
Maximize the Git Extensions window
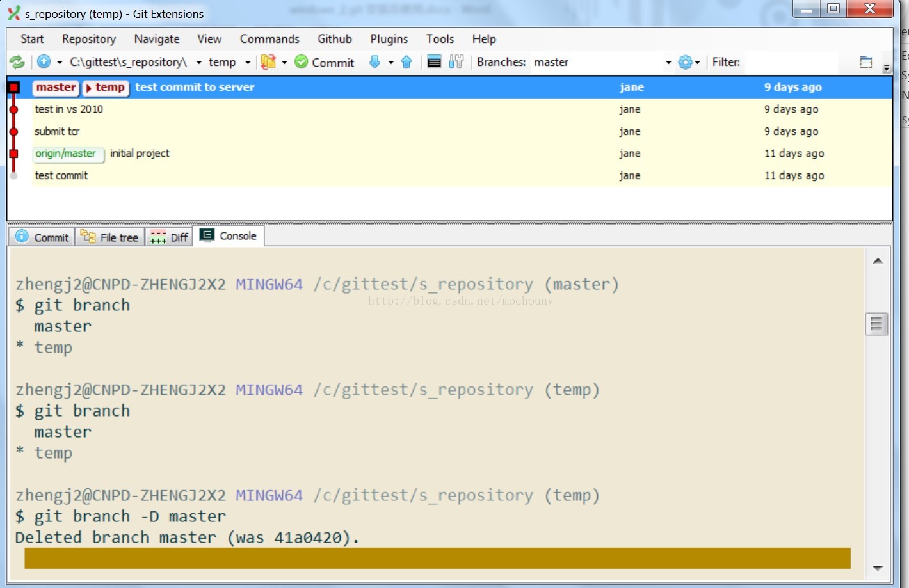(x=833, y=8)
